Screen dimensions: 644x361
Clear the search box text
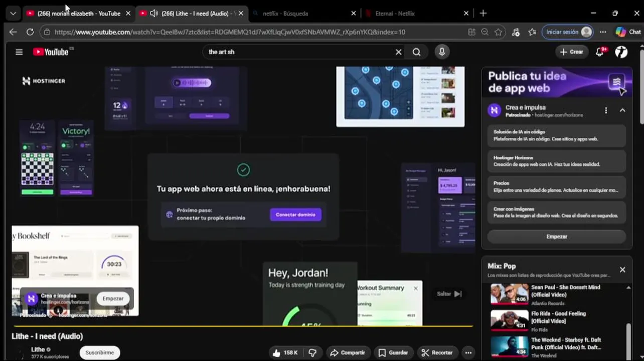tap(398, 52)
